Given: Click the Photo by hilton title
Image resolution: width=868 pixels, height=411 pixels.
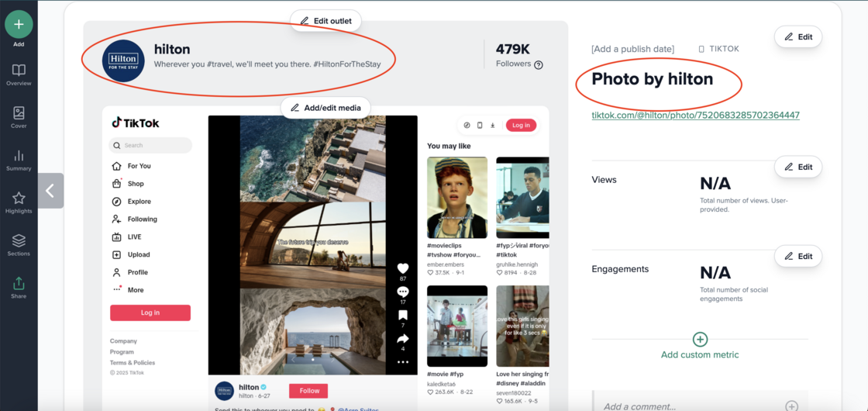Looking at the screenshot, I should [652, 79].
